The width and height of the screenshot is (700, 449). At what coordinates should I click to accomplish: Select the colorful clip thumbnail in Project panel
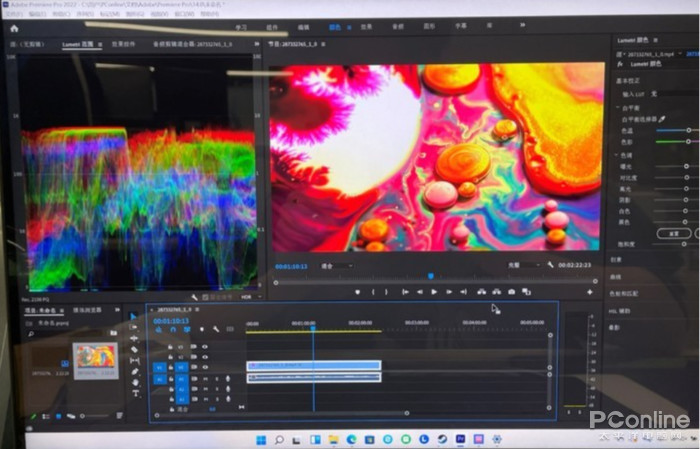coord(95,357)
